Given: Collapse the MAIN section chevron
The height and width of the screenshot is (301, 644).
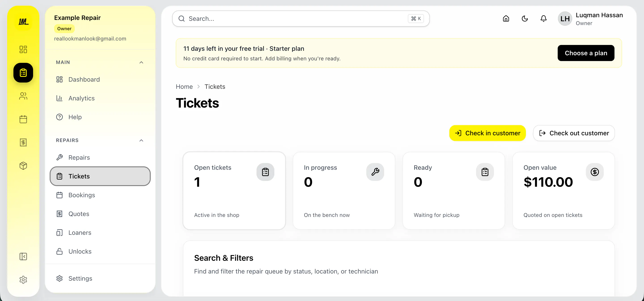Looking at the screenshot, I should (141, 62).
